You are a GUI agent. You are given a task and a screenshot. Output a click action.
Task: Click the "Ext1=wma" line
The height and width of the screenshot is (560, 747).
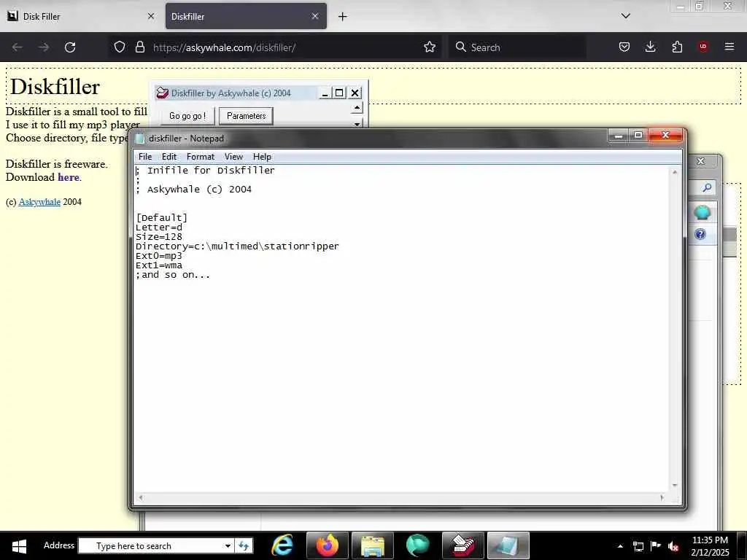(159, 265)
